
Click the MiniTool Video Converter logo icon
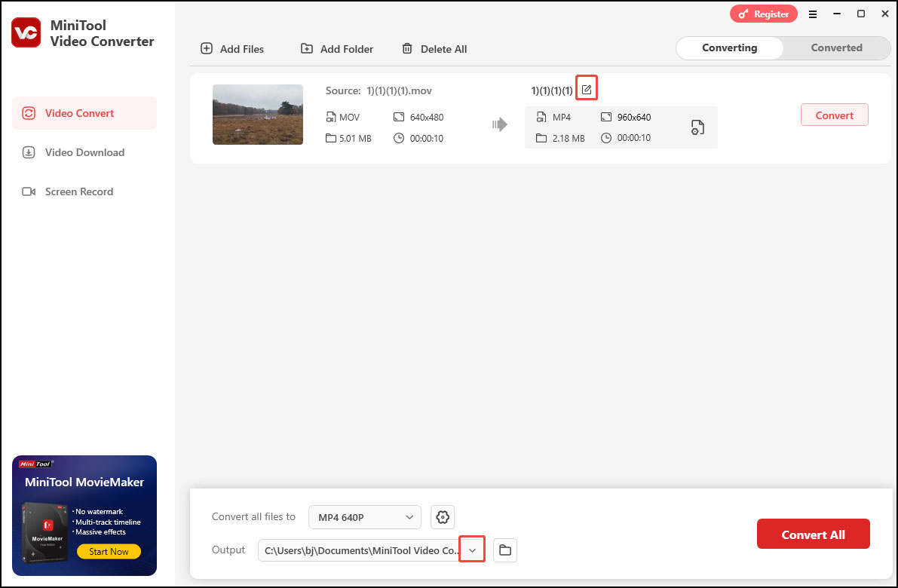[x=26, y=32]
